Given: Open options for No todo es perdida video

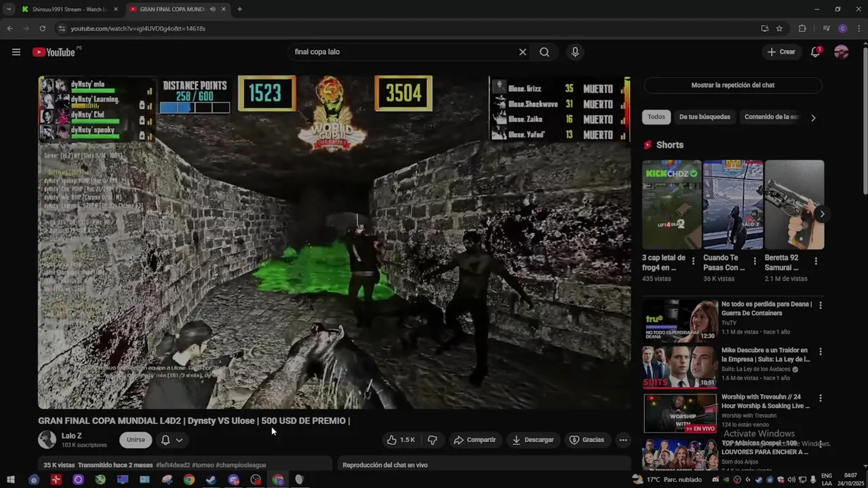Looking at the screenshot, I should coord(821,306).
